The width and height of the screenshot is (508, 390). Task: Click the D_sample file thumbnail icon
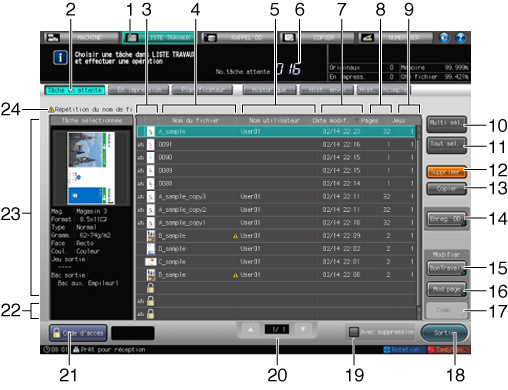(x=151, y=249)
